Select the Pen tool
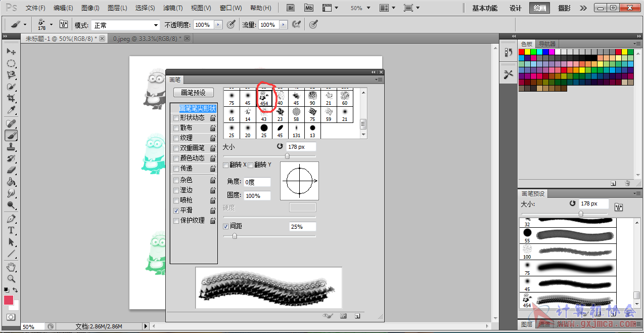644x333 pixels. point(11,219)
